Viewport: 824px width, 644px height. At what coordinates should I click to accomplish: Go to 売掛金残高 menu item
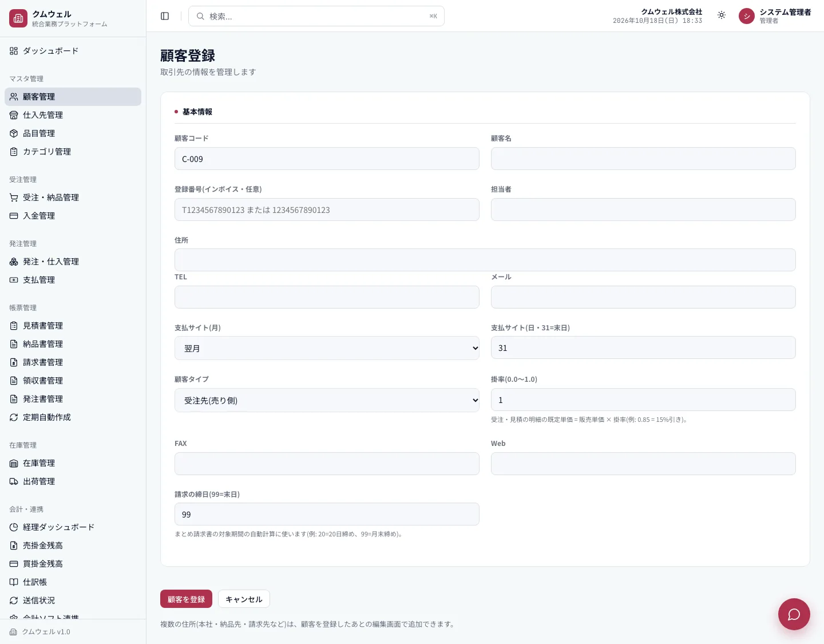pos(73,546)
